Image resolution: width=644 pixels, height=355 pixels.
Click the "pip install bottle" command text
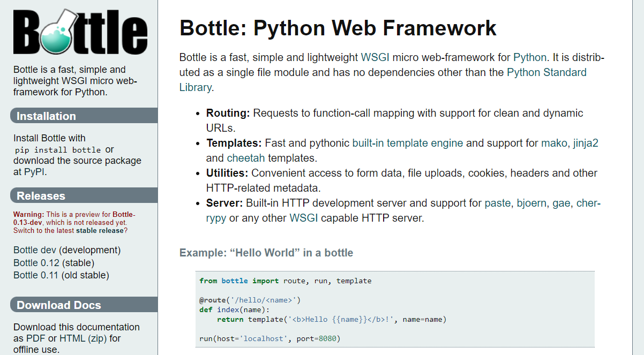click(x=58, y=150)
